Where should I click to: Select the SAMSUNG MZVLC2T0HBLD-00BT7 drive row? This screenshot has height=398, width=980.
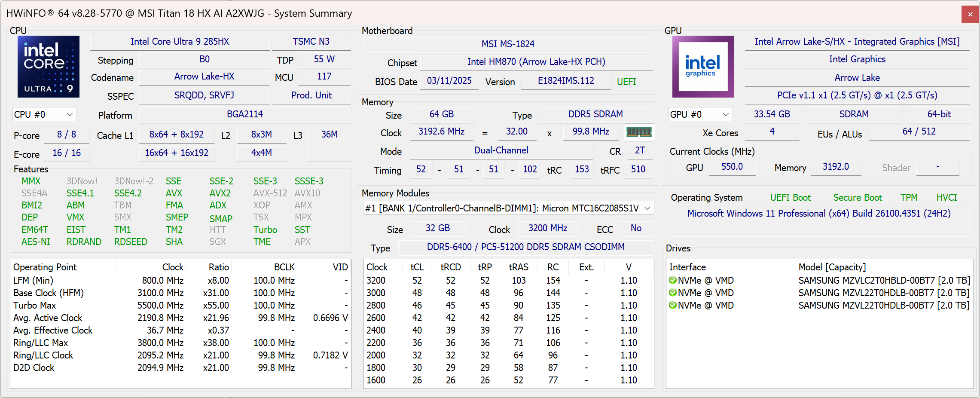pos(819,280)
